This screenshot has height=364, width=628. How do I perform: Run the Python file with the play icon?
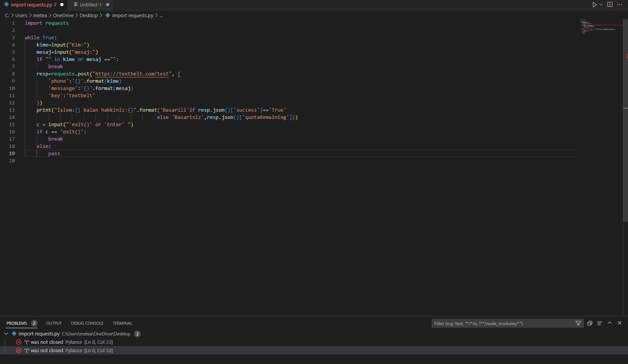(594, 5)
